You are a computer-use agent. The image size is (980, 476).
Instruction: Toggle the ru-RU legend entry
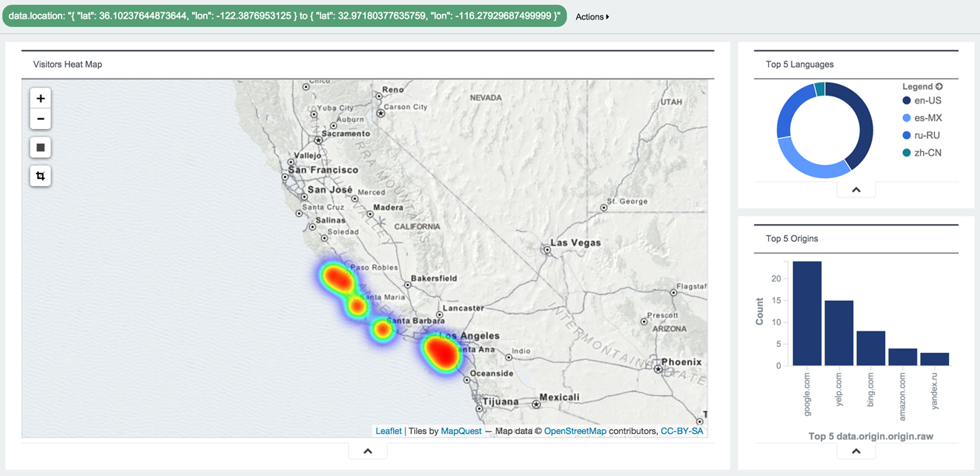927,135
